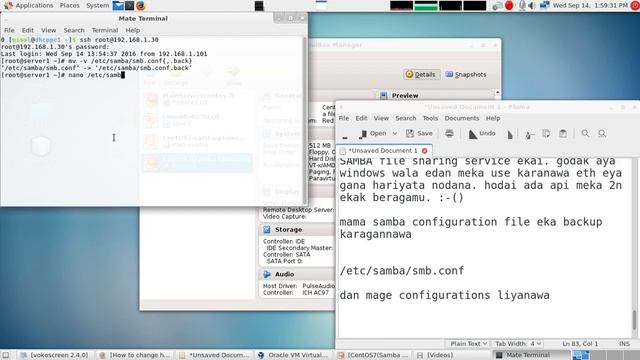Viewport: 640px width, 360px height.
Task: Click red record icon in system tray
Action: pos(509,5)
